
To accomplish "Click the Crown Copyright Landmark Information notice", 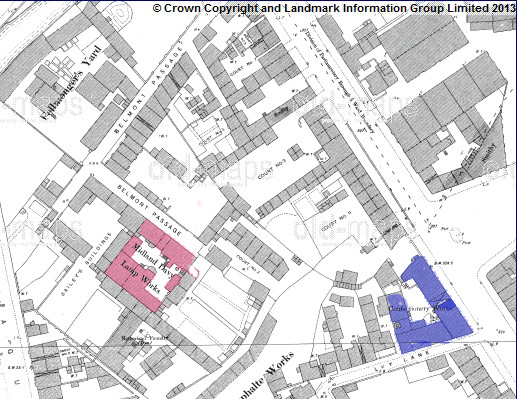I will click(334, 8).
